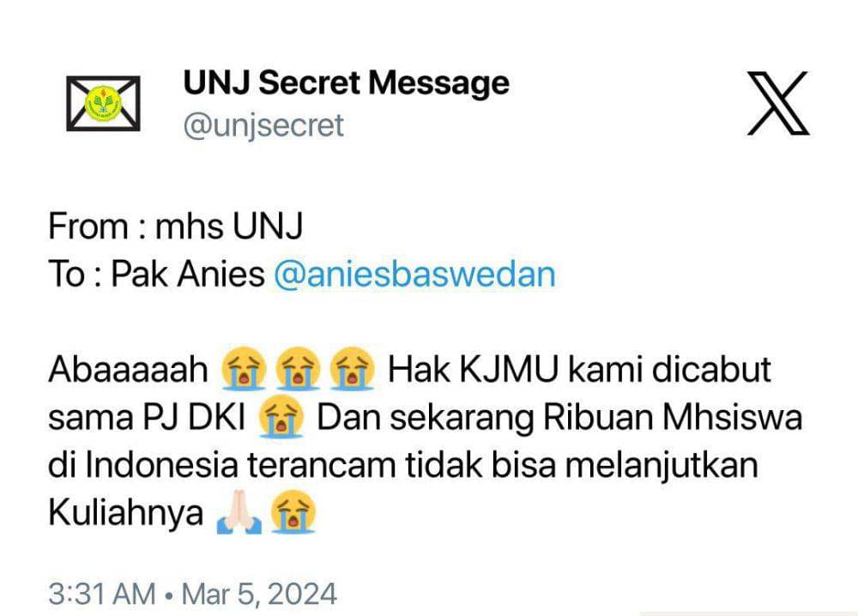Click the word Abaaaaah in the tweet
858x616 pixels.
[129, 369]
